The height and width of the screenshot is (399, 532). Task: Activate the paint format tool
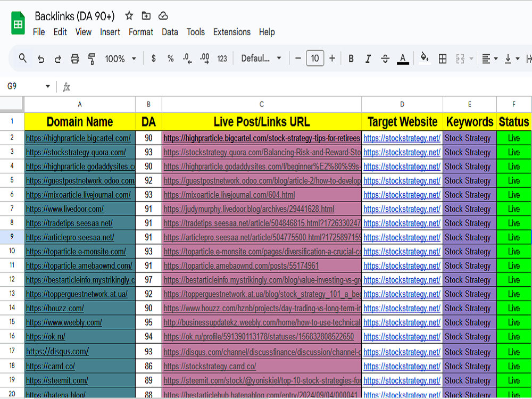tap(92, 59)
